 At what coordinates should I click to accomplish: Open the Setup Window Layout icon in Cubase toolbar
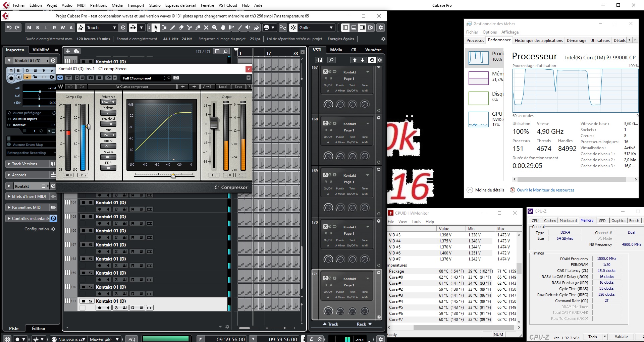coord(371,27)
